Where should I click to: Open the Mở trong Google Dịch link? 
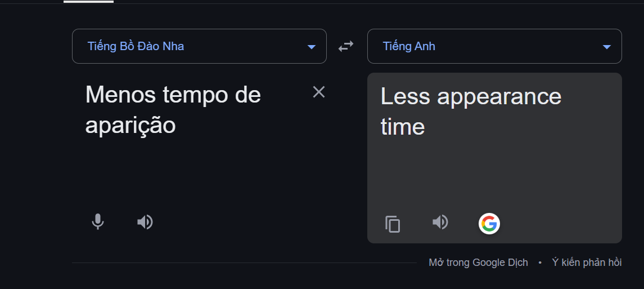479,263
